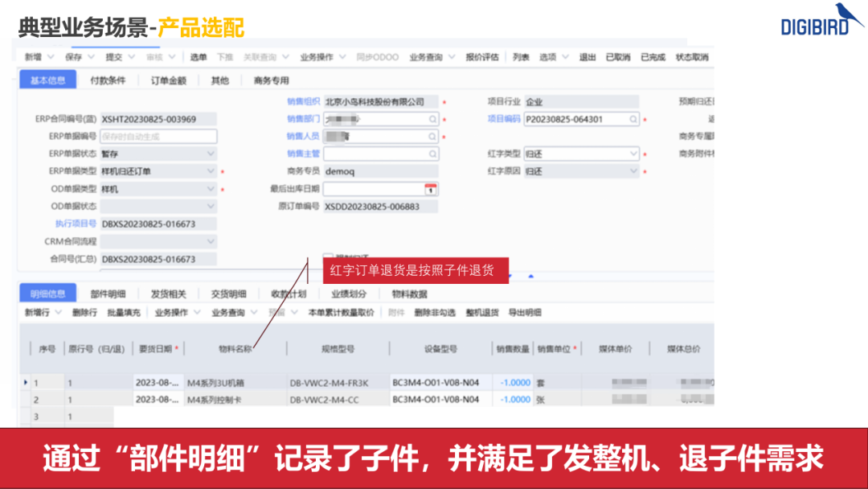This screenshot has width=868, height=489.
Task: Switch to the 基本信息 tab
Action: click(x=47, y=80)
